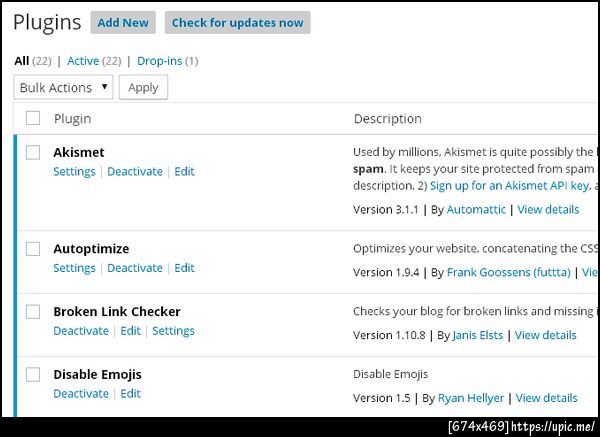600x437 pixels.
Task: Open the Janis Elsts author link
Action: pos(478,335)
